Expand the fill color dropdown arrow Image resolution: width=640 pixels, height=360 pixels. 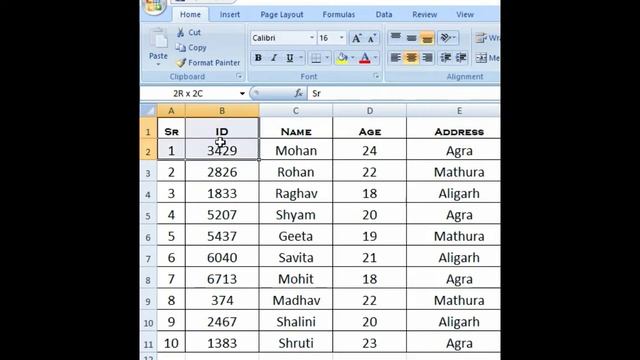[x=353, y=58]
